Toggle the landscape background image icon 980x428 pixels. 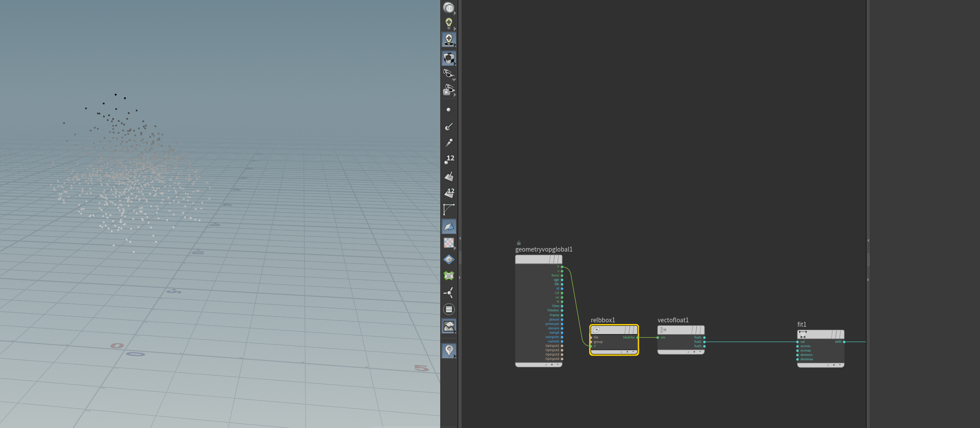point(449,326)
